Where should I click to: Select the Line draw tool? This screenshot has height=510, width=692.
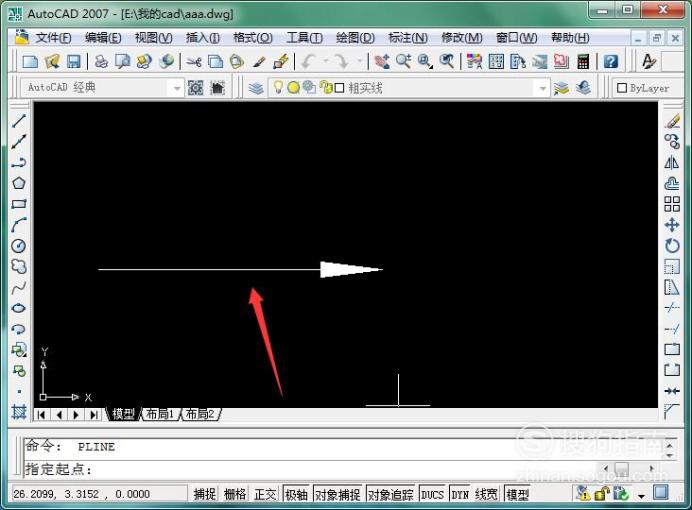[x=19, y=120]
